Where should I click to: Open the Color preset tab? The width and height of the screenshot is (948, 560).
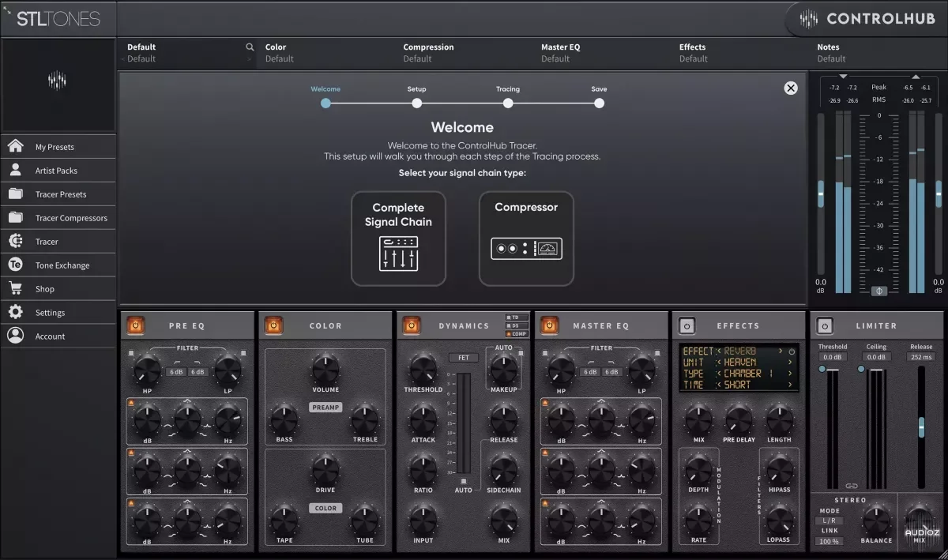(325, 53)
